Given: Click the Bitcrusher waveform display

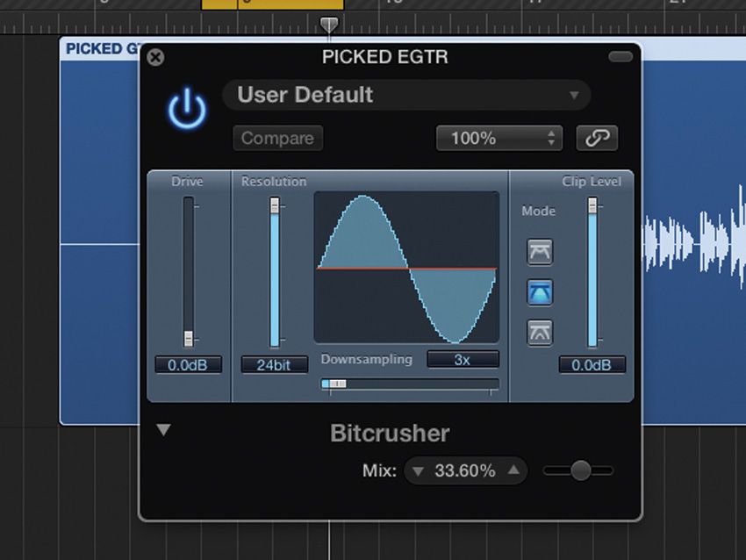Looking at the screenshot, I should (x=405, y=268).
